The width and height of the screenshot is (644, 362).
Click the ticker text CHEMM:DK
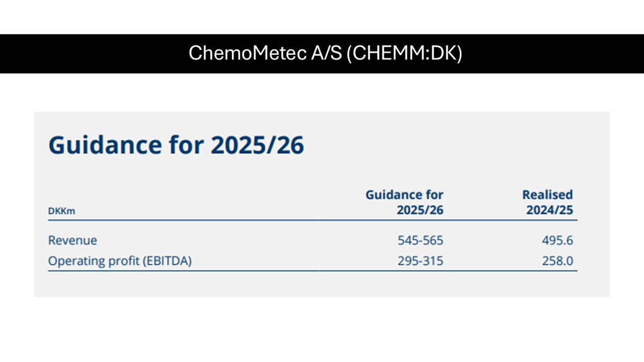point(401,54)
